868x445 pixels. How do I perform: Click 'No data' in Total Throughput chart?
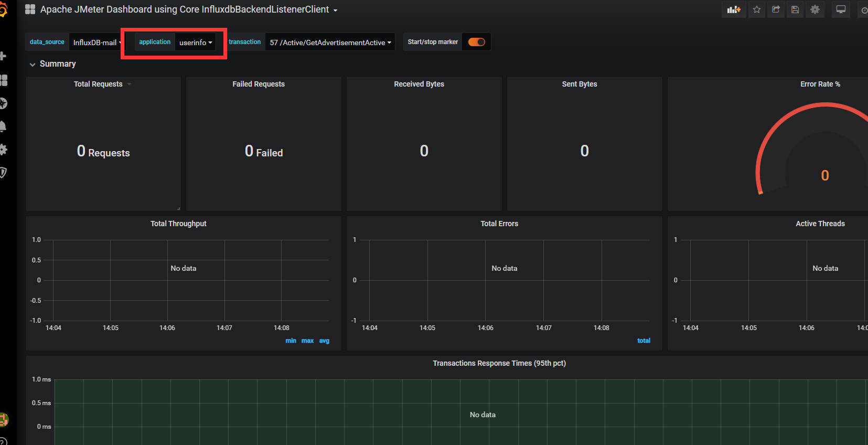[184, 268]
